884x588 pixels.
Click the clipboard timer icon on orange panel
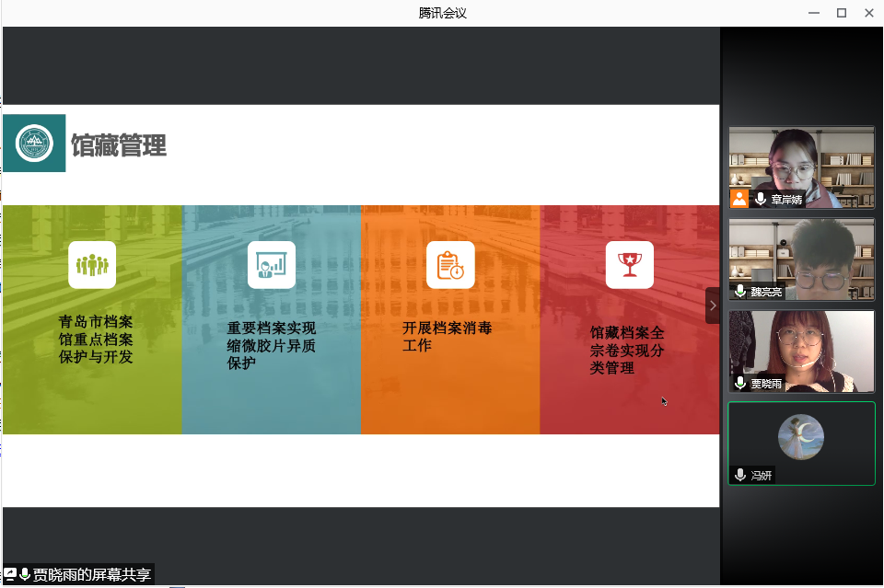450,265
